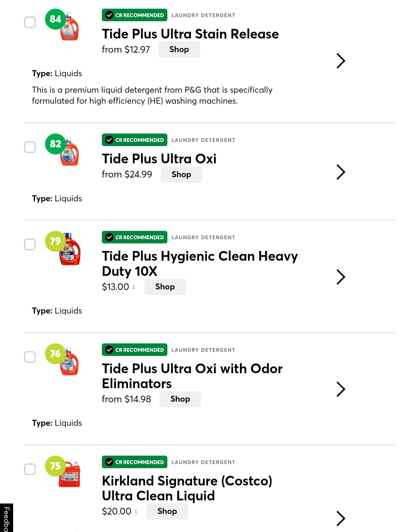
Task: Check the compare box for Tide Plus Ultra Stain Release
Action: point(30,22)
